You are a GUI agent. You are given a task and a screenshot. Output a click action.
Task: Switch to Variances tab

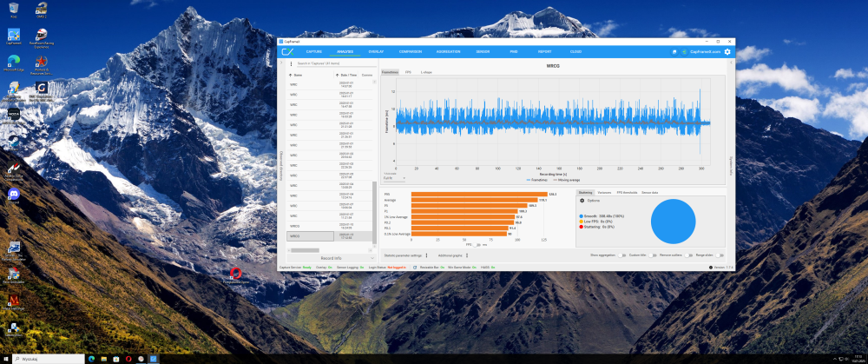pyautogui.click(x=604, y=192)
